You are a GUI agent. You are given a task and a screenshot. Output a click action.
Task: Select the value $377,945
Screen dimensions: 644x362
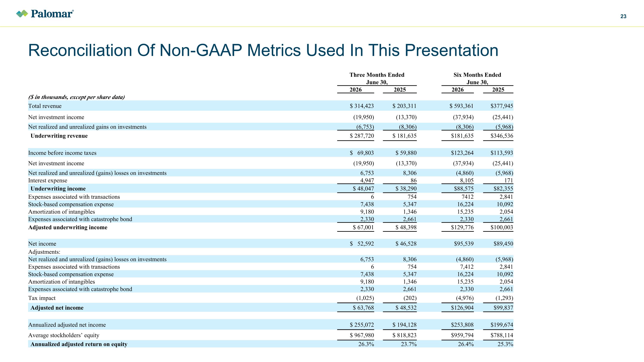[502, 106]
